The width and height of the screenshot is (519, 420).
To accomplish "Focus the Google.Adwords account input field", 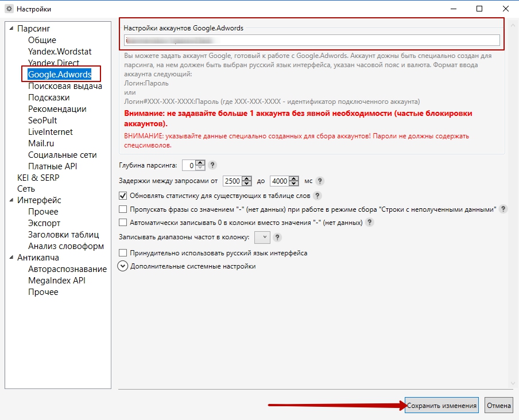I will (312, 40).
